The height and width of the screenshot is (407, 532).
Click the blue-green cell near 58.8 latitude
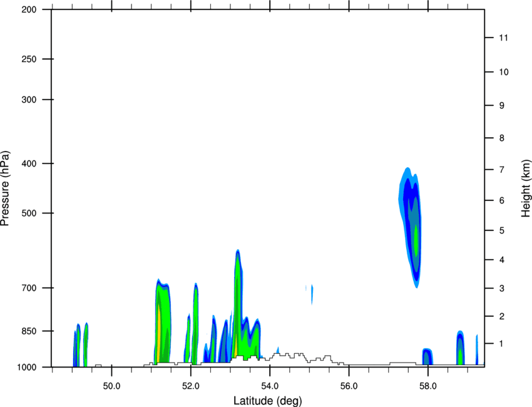pyautogui.click(x=460, y=348)
